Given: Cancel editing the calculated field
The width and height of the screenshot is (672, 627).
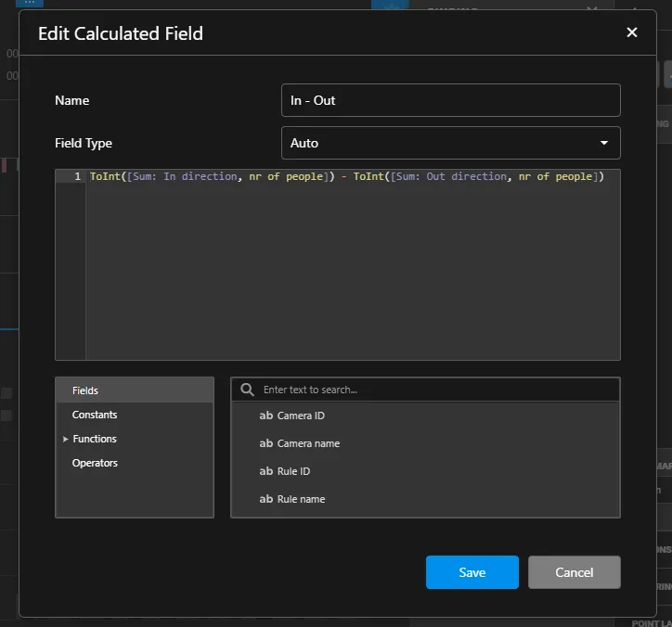Looking at the screenshot, I should 574,572.
